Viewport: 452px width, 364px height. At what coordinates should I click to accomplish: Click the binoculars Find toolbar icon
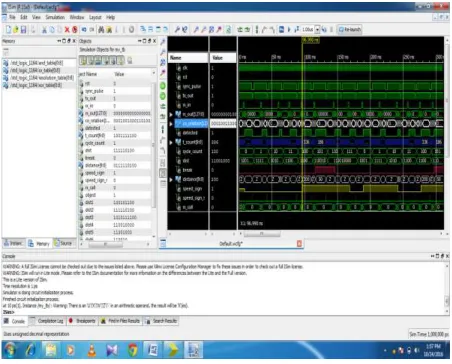[x=101, y=30]
